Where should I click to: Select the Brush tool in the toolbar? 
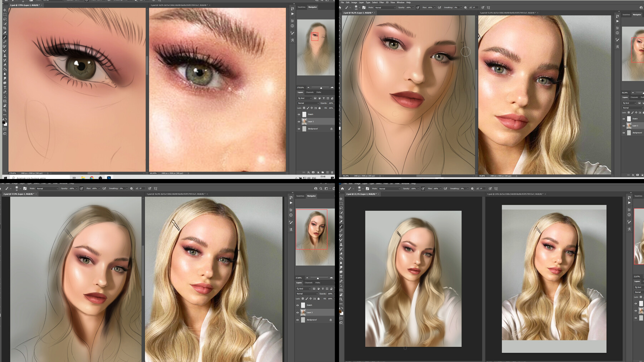pos(5,37)
